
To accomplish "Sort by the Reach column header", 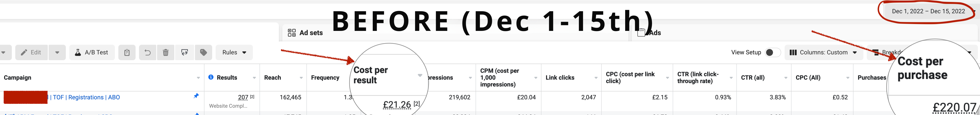I will click(x=273, y=77).
